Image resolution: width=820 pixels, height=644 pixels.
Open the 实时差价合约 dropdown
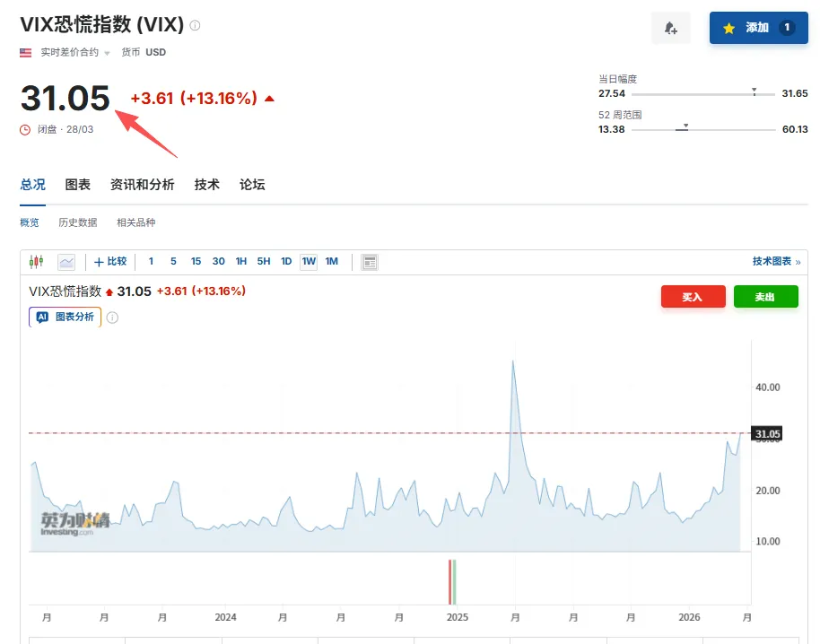(75, 52)
